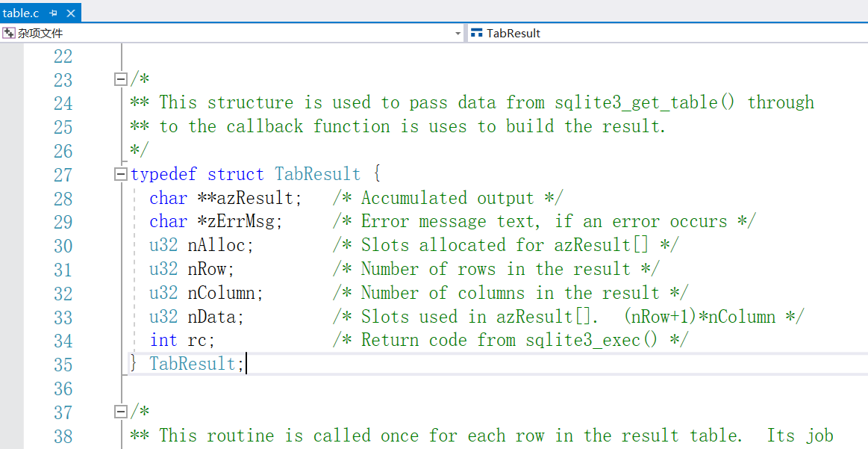Click the breakpoint margin beside line 34

tap(11, 340)
